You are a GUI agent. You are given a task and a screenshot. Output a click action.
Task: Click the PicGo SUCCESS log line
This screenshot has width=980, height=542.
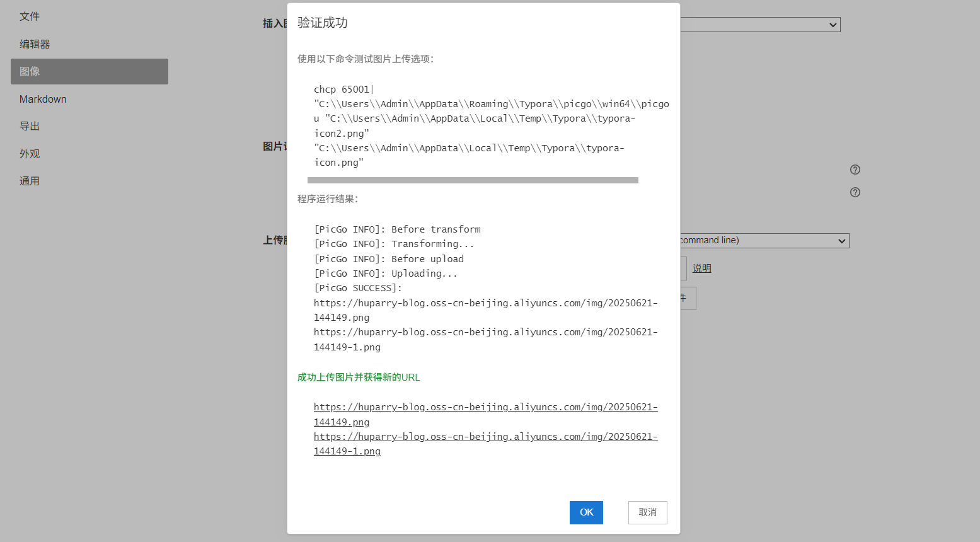click(358, 288)
